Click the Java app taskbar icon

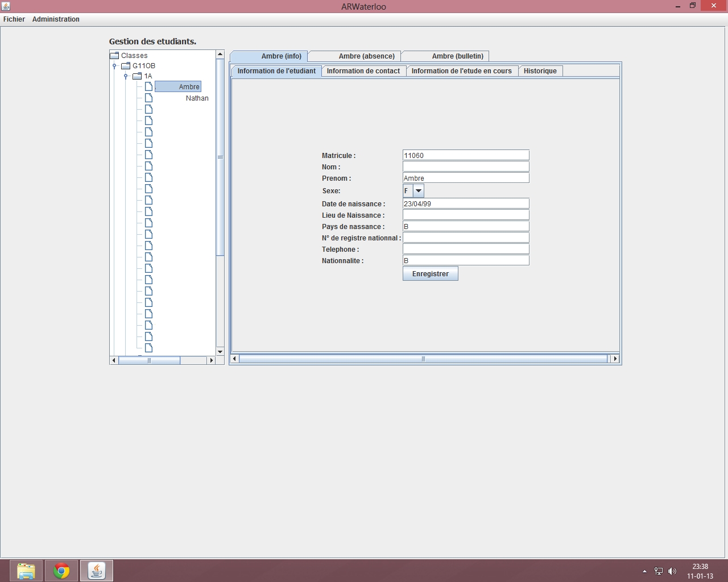tap(97, 571)
